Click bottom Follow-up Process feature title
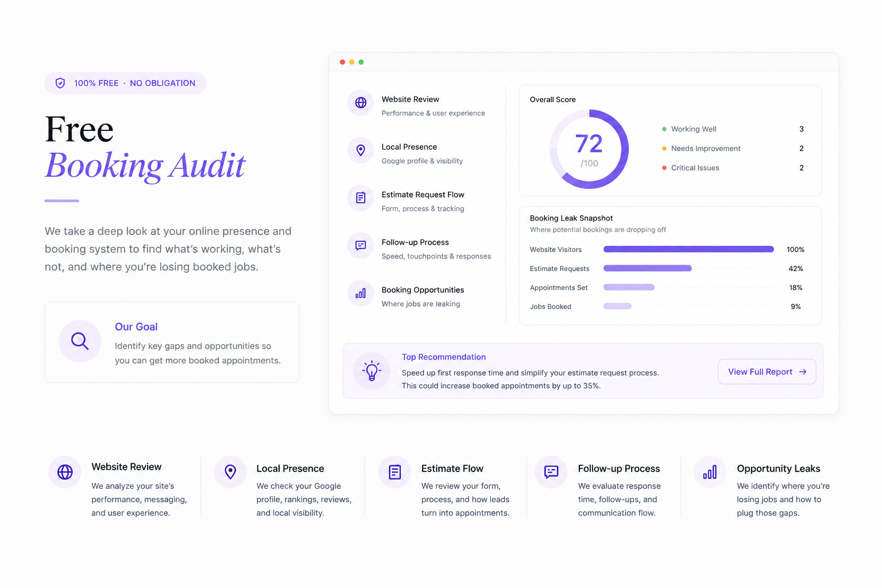The image size is (882, 588). click(619, 469)
